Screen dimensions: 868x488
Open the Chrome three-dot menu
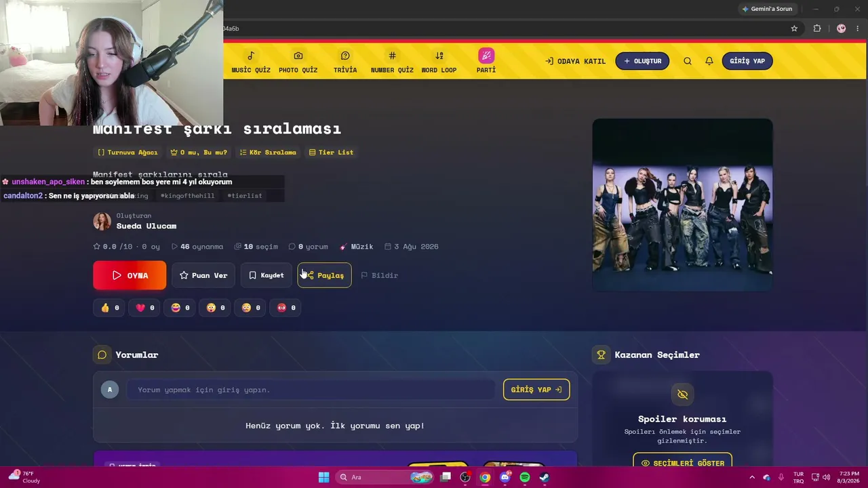point(858,28)
